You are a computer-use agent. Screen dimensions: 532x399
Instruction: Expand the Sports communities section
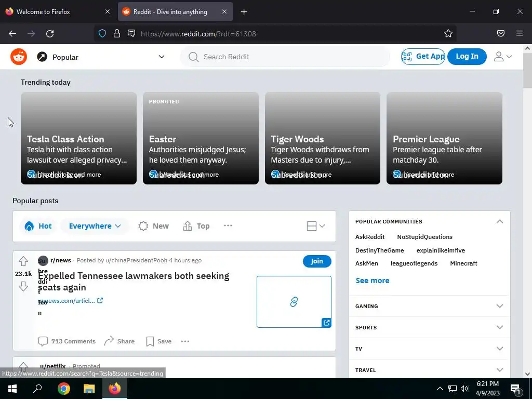(429, 327)
